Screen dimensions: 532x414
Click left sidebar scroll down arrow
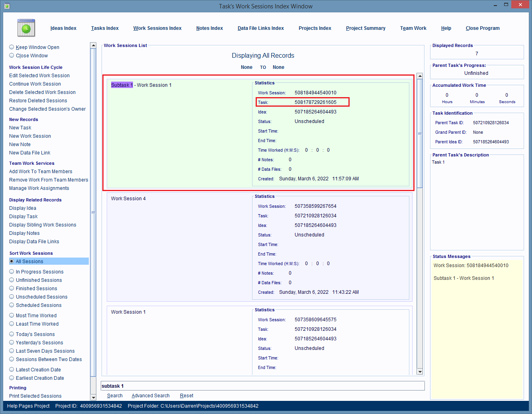93,397
